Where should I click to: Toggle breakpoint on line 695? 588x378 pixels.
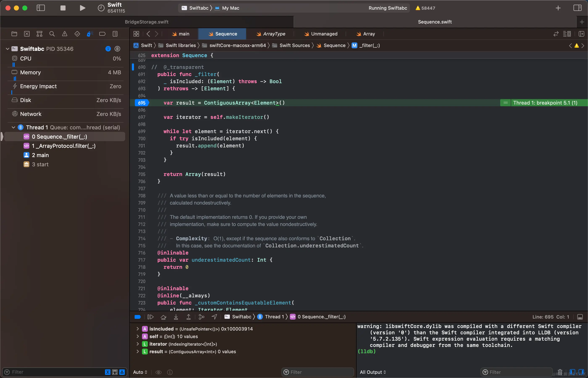(x=142, y=103)
